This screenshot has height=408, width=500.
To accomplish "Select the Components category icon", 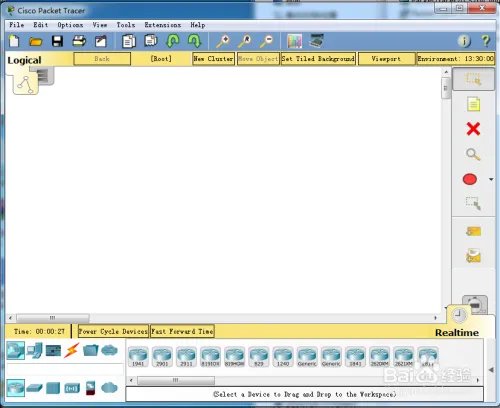I will tap(53, 351).
